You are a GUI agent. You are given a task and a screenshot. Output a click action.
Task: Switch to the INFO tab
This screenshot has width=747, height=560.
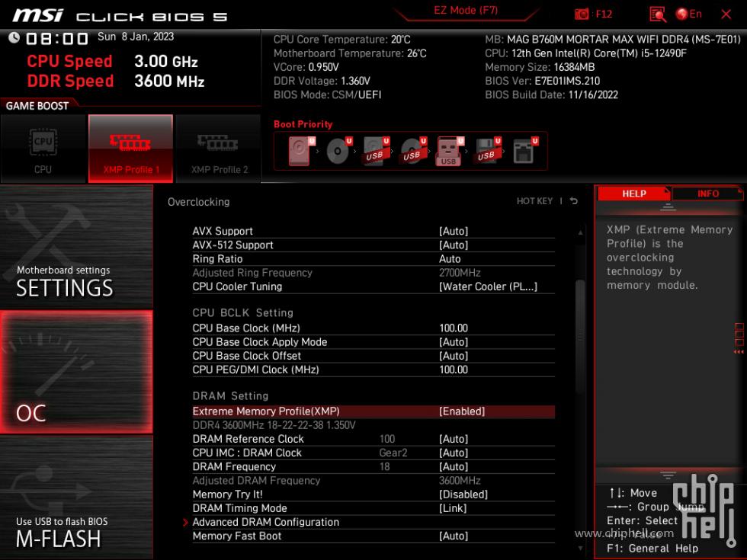(707, 193)
